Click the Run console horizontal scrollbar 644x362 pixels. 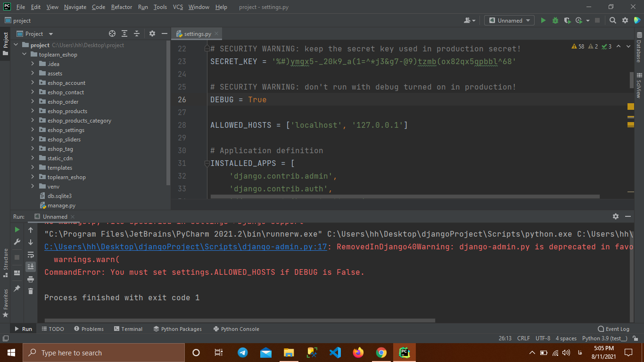pos(239,321)
